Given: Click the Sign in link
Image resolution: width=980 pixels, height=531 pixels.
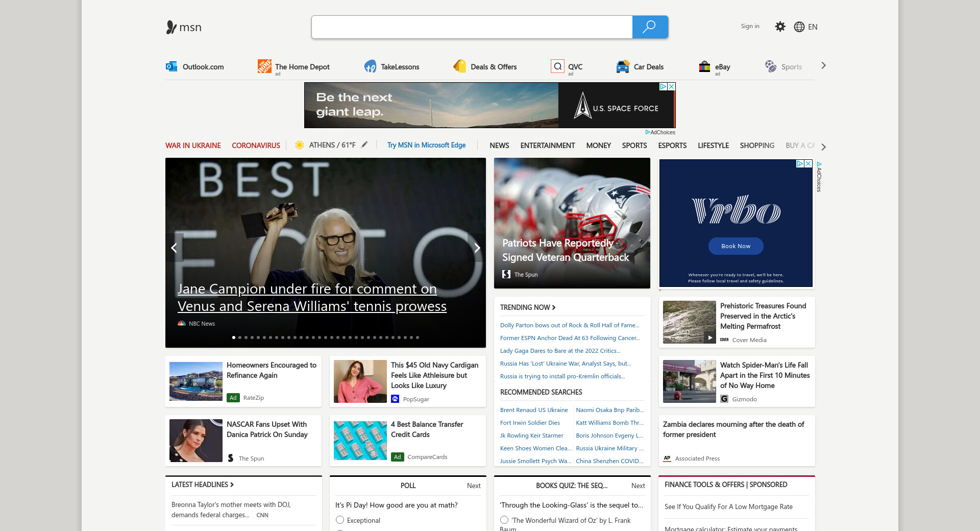Looking at the screenshot, I should [750, 26].
